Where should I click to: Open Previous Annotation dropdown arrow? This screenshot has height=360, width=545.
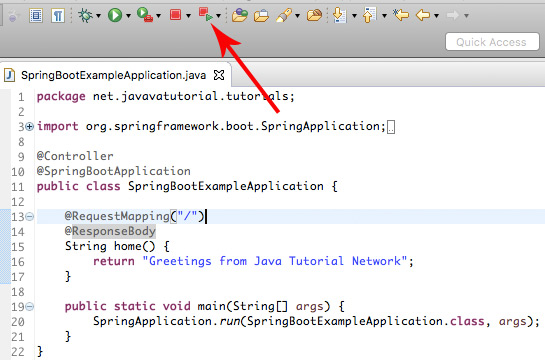coord(384,16)
